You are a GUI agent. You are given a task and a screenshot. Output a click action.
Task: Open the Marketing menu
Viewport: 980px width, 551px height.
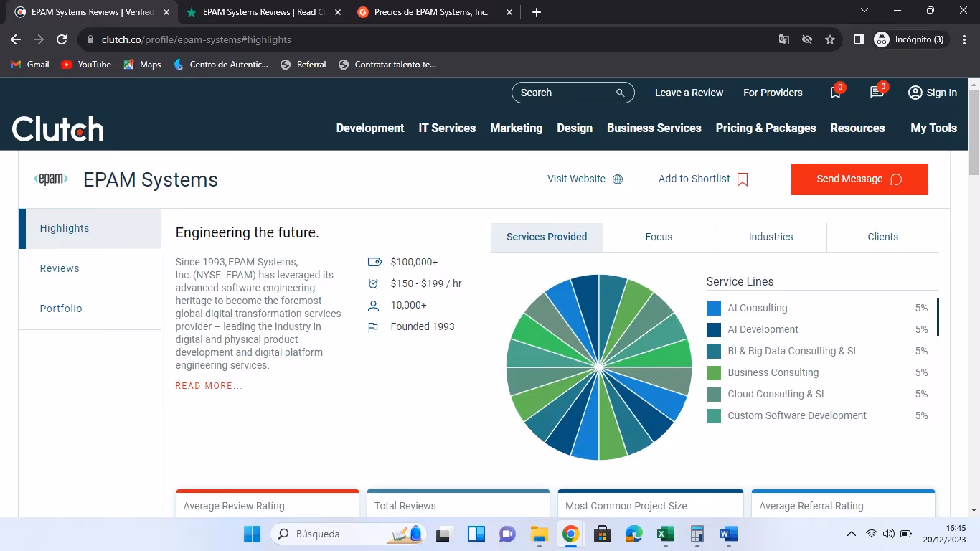click(516, 128)
